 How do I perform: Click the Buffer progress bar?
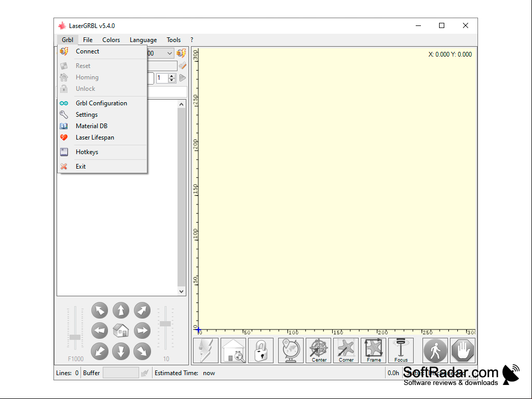tap(121, 373)
